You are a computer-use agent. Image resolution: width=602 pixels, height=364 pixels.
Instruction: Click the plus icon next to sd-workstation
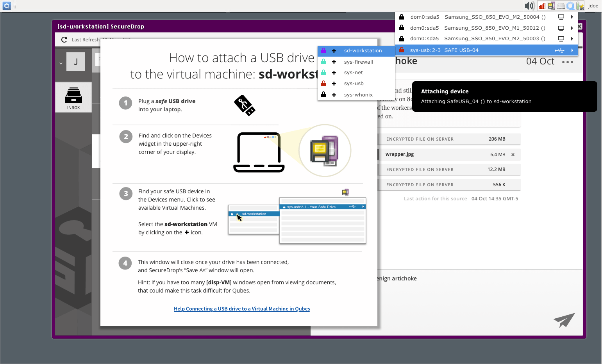pos(334,51)
